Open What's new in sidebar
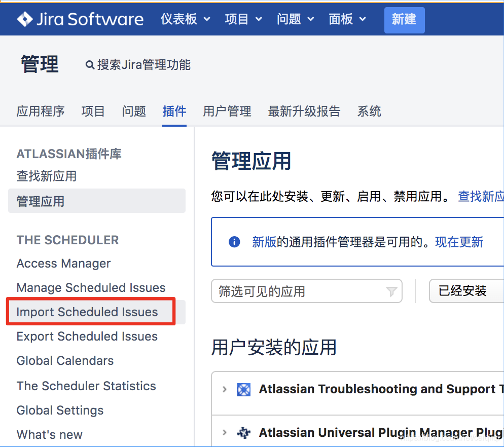 coord(50,435)
